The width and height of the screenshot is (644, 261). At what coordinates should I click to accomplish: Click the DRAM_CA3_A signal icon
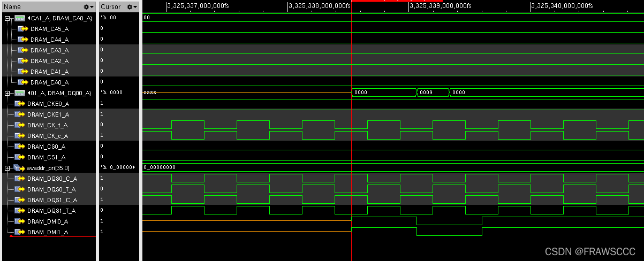(23, 50)
